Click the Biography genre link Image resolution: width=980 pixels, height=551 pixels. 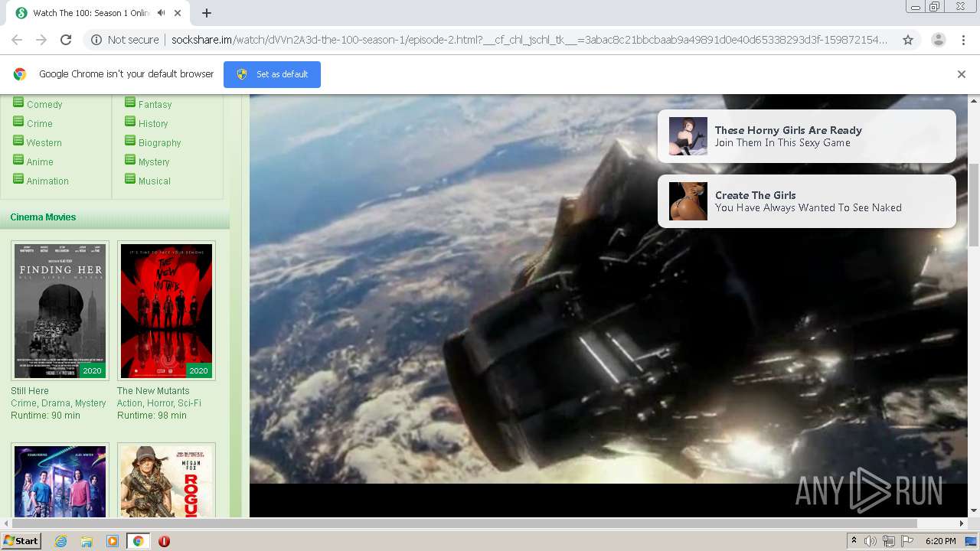(159, 143)
